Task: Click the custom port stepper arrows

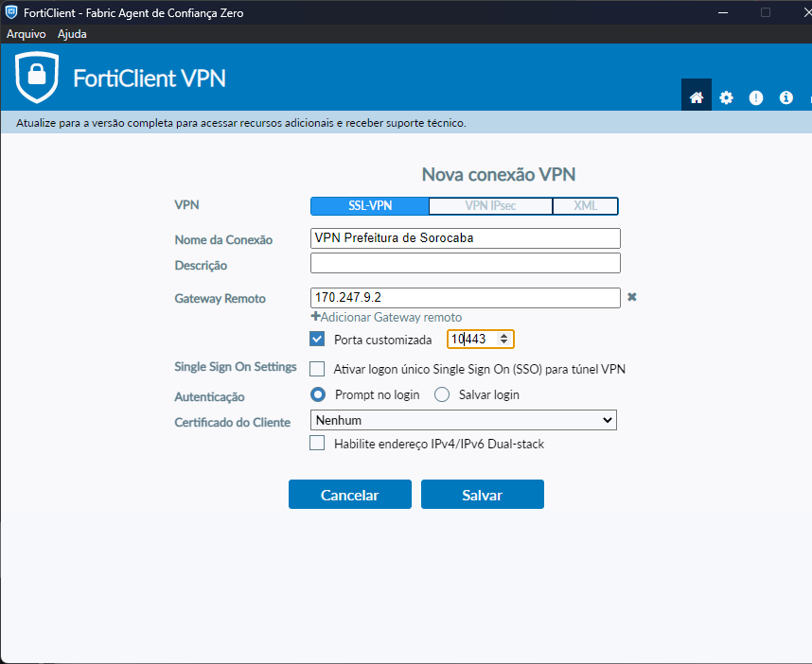Action: (x=504, y=340)
